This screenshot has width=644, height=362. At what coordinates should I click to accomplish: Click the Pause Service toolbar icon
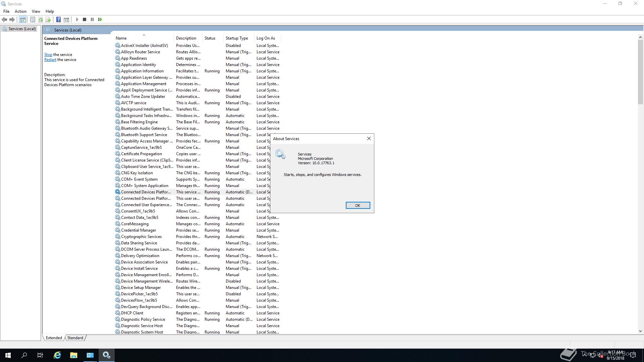[92, 19]
